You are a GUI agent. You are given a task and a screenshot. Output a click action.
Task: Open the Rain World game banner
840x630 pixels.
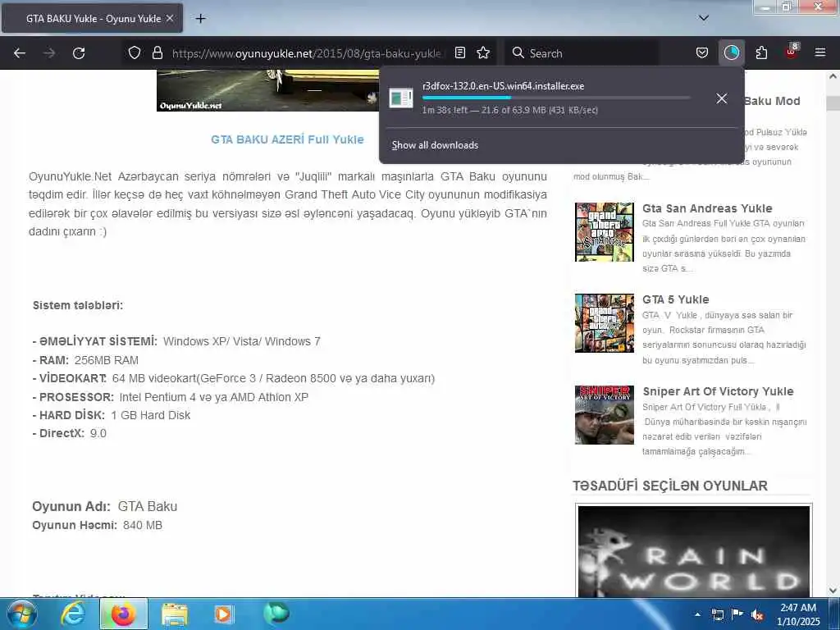click(694, 551)
